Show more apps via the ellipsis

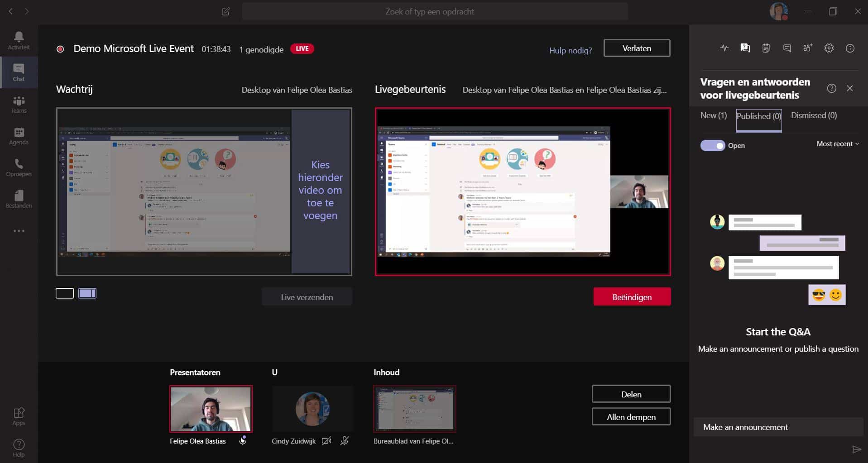coord(19,231)
